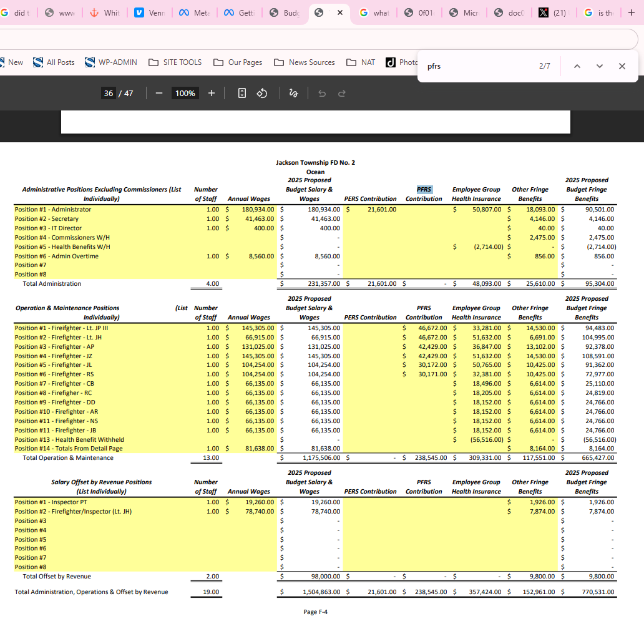
Task: Click 'Total Administration' row label
Action: [x=52, y=284]
